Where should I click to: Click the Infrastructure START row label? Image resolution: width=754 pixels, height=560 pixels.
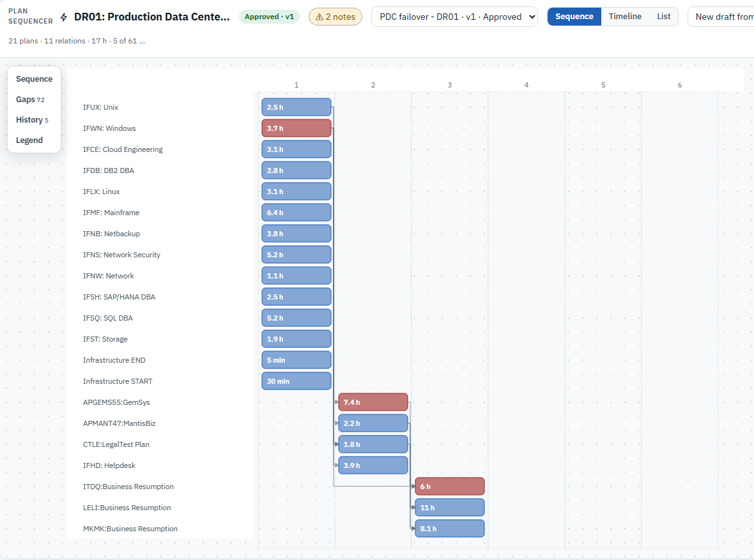[x=118, y=381]
